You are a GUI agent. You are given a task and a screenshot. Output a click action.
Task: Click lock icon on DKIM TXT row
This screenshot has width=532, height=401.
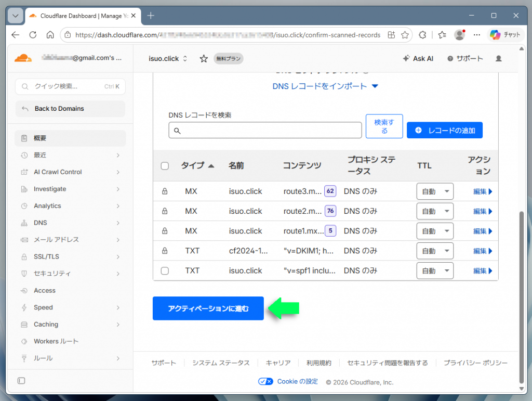pyautogui.click(x=165, y=251)
